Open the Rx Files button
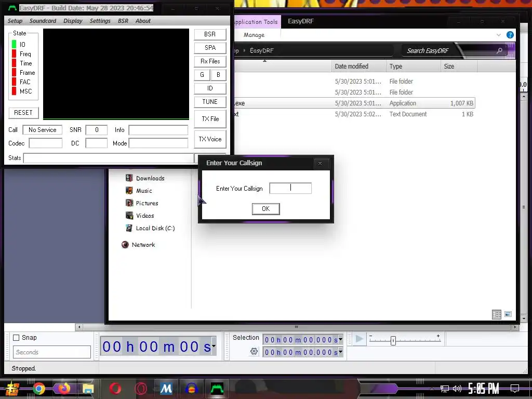The height and width of the screenshot is (399, 532). pos(210,61)
